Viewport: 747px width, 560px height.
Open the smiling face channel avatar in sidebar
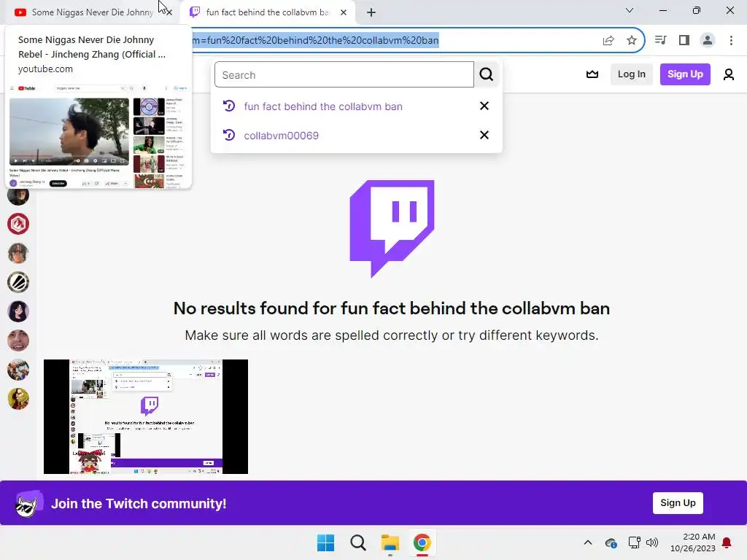(18, 341)
